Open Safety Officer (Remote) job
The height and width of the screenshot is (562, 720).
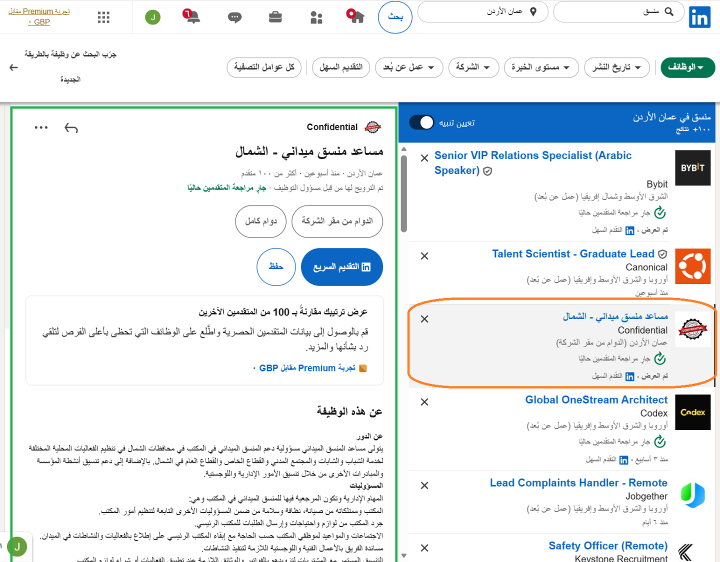pos(608,546)
